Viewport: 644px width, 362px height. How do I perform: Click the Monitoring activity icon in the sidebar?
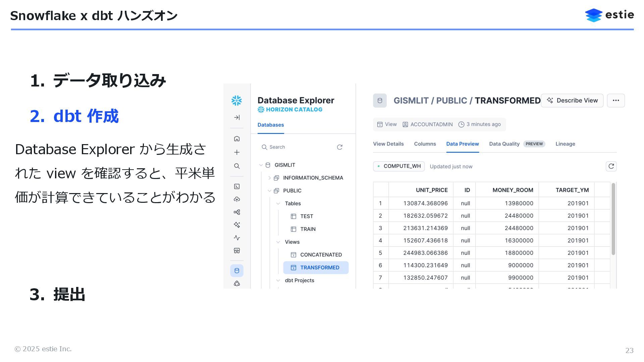pyautogui.click(x=237, y=238)
